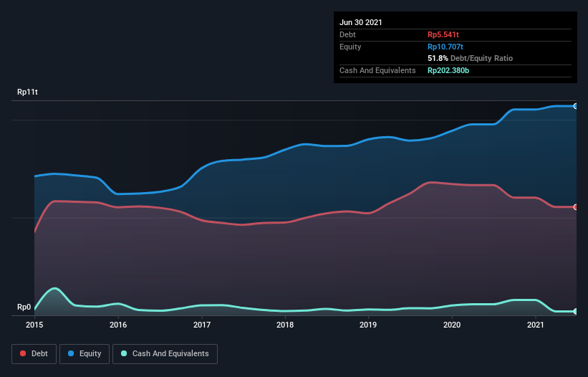The height and width of the screenshot is (377, 588).
Task: Click the 51.8% Debt/Equity Ratio text
Action: point(471,58)
